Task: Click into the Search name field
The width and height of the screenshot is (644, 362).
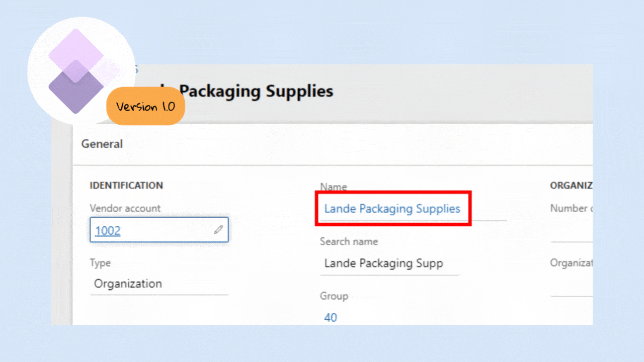Action: (388, 263)
